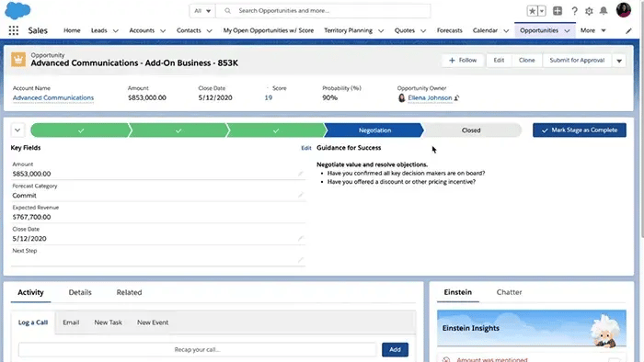Switch to the Chatter tab
Viewport: 644px width, 362px height.
click(509, 292)
